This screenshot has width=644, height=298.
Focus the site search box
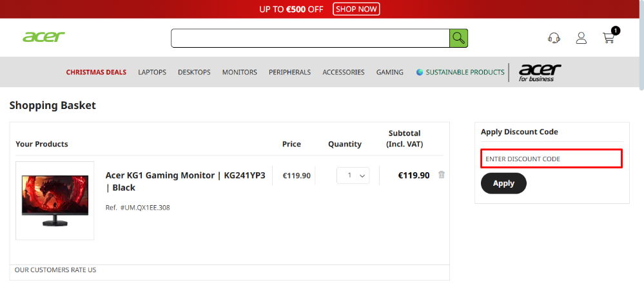(x=310, y=38)
